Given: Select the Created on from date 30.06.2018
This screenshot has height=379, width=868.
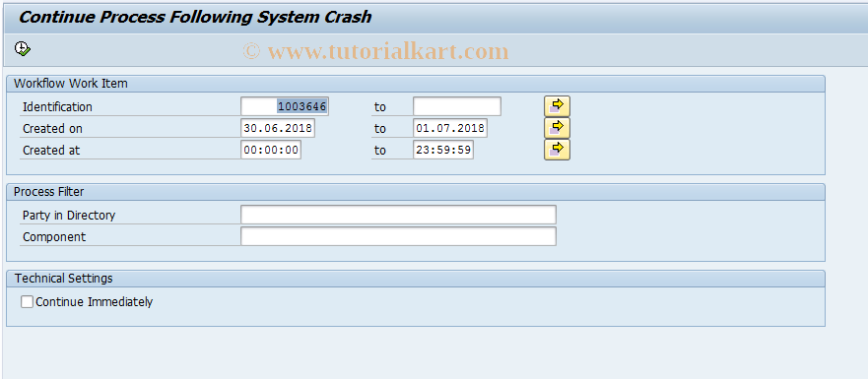Looking at the screenshot, I should [278, 128].
